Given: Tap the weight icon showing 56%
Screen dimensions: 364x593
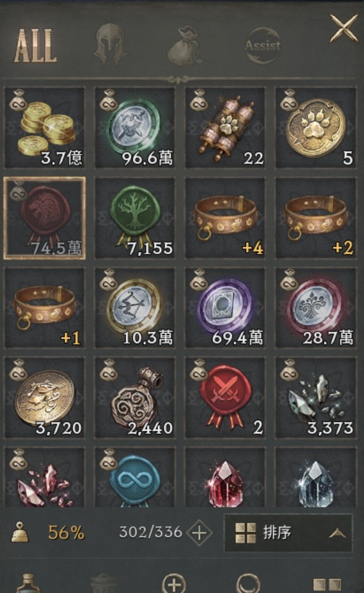Looking at the screenshot, I should 19,532.
